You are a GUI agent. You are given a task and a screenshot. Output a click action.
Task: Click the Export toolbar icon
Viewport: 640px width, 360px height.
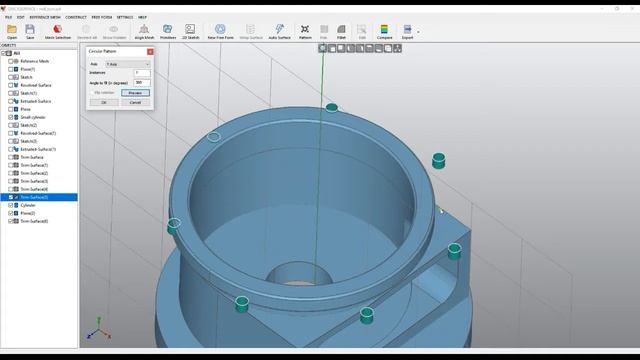(407, 31)
